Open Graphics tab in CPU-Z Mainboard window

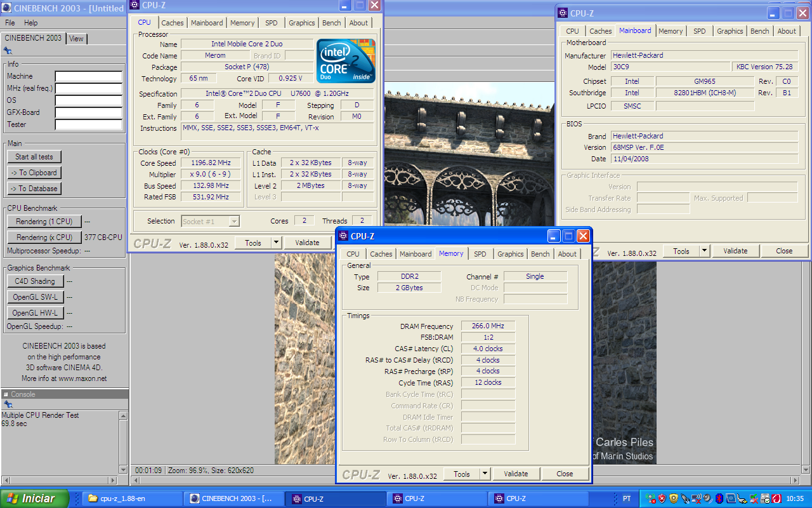(730, 31)
